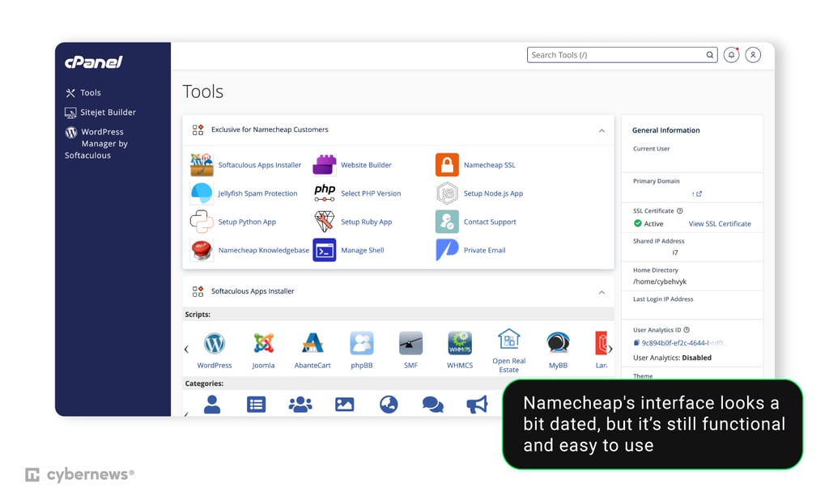The height and width of the screenshot is (504, 829).
Task: Open the primary domain external link icon
Action: pyautogui.click(x=699, y=194)
